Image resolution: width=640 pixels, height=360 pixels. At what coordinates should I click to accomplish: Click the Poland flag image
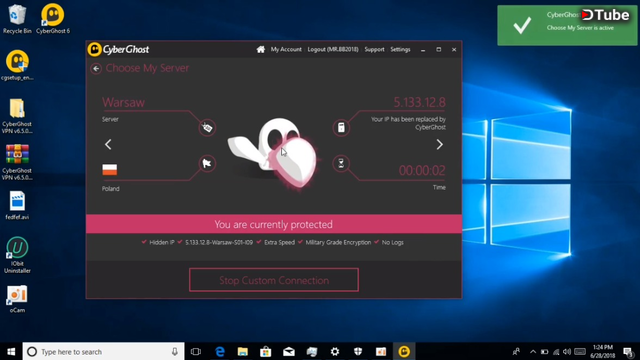110,170
